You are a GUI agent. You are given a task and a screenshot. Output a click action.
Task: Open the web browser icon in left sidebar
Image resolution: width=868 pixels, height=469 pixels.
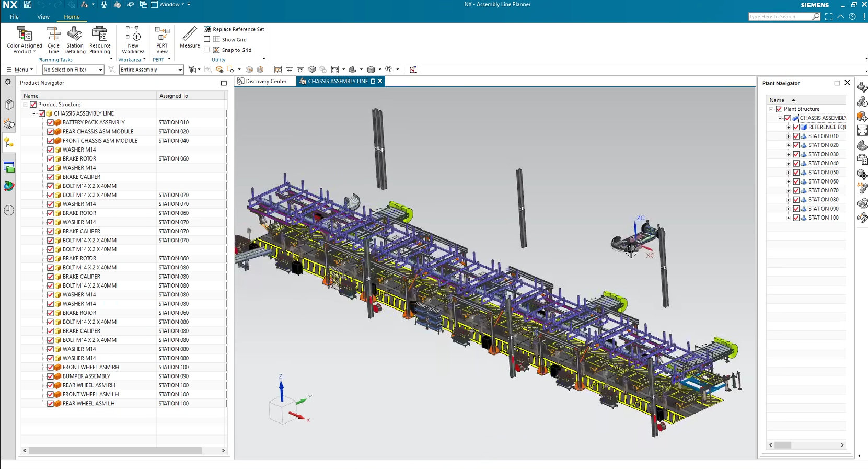pos(9,186)
